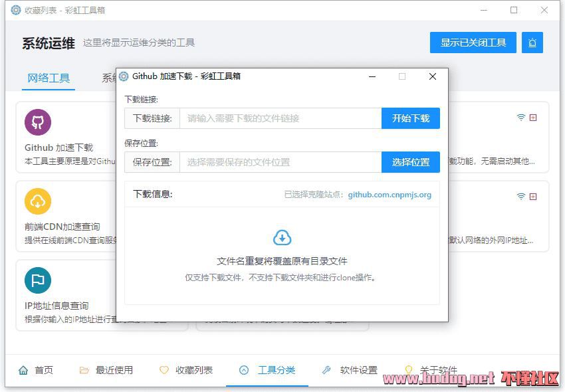
Task: Click wifi icon on top right card
Action: tap(521, 118)
